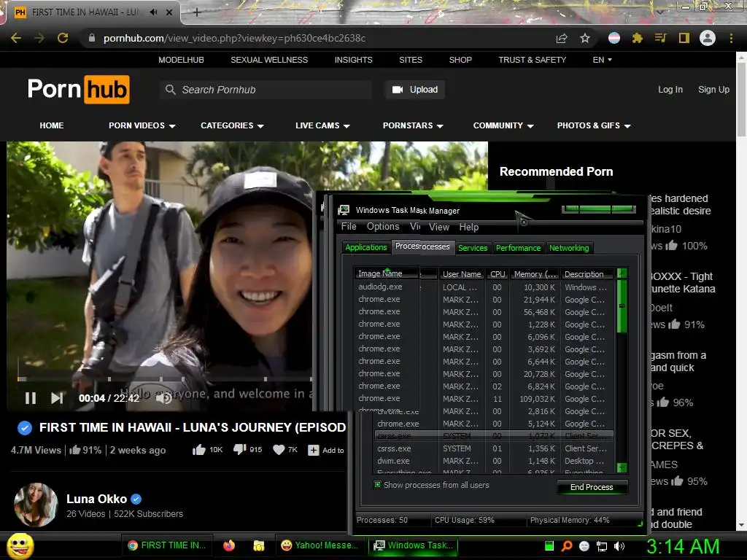This screenshot has height=560, width=747.
Task: Mute the tab using the speaker icon
Action: [x=153, y=12]
